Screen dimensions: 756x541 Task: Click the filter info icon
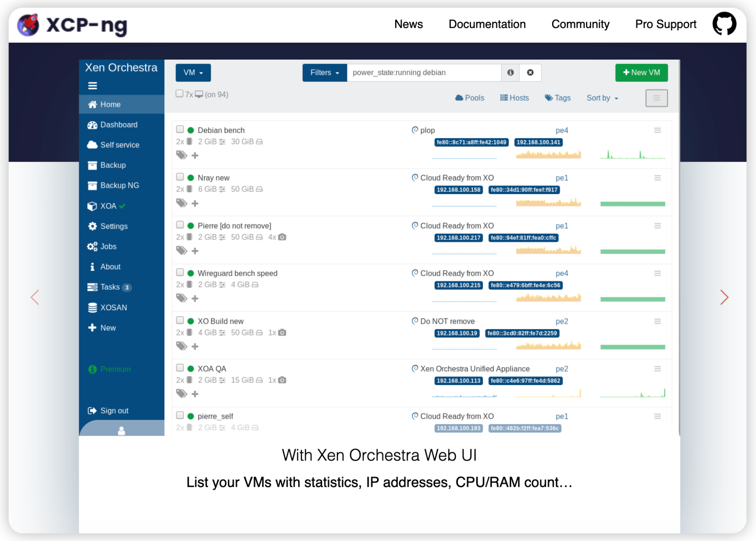tap(511, 72)
